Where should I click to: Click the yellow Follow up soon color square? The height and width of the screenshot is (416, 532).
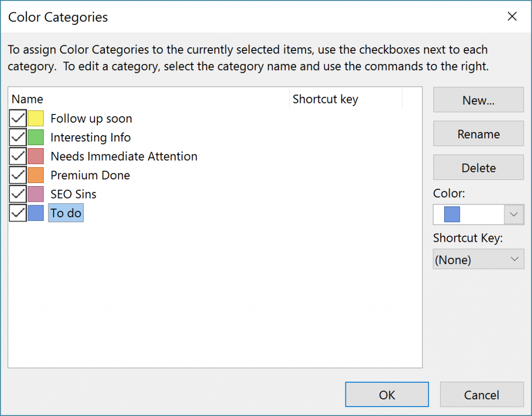36,119
